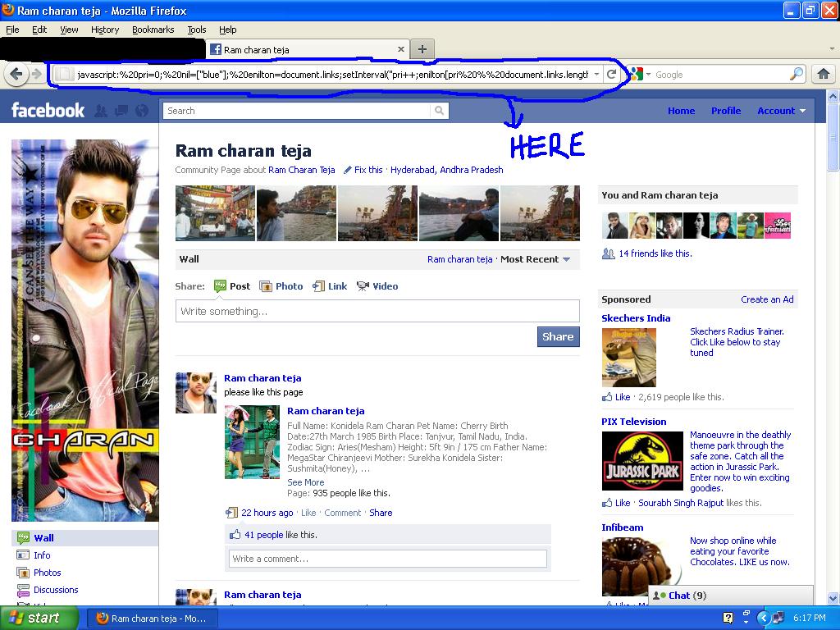
Task: Click the Google search magnifier icon
Action: tap(797, 74)
